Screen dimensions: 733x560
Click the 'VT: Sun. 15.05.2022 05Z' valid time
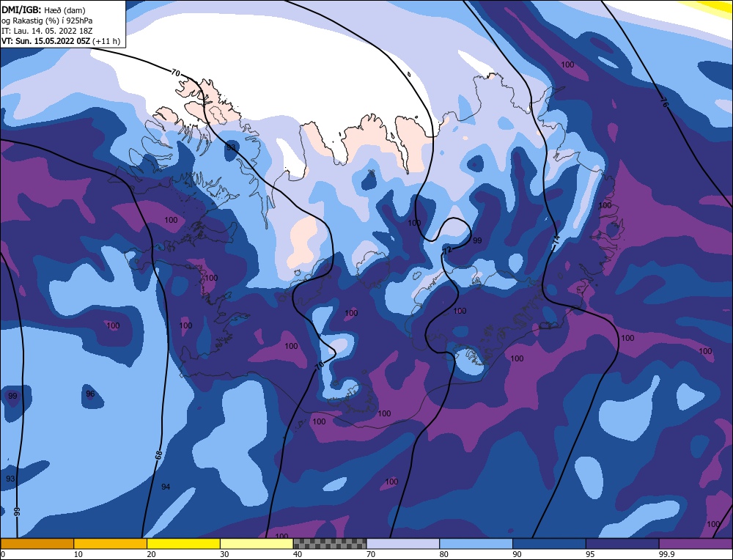pos(45,41)
